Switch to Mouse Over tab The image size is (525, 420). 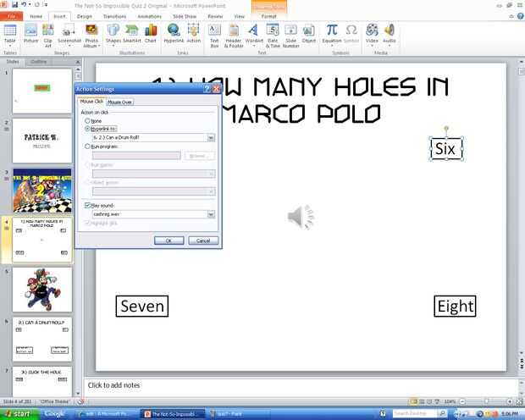(120, 102)
